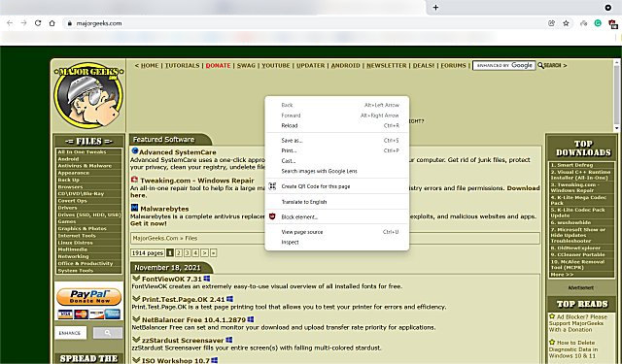Image resolution: width=622 pixels, height=364 pixels.
Task: Click the MajorGeeks mascot logo
Action: [88, 95]
